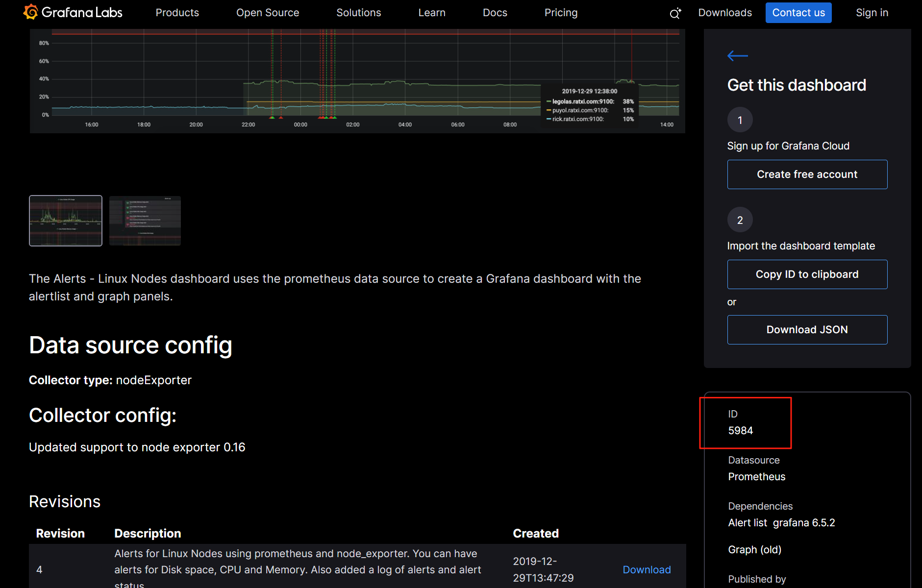The image size is (922, 588).
Task: Click the Contact us button
Action: (798, 13)
